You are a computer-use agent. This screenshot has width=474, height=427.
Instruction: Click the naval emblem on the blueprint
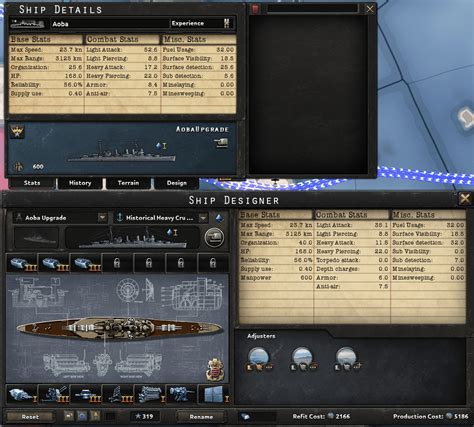coord(215,370)
